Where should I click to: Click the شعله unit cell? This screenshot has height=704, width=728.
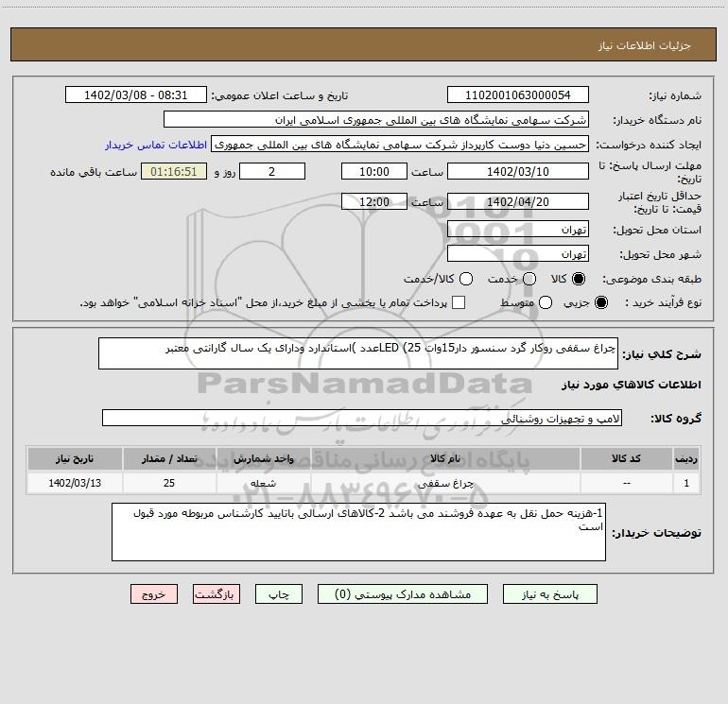tap(263, 483)
